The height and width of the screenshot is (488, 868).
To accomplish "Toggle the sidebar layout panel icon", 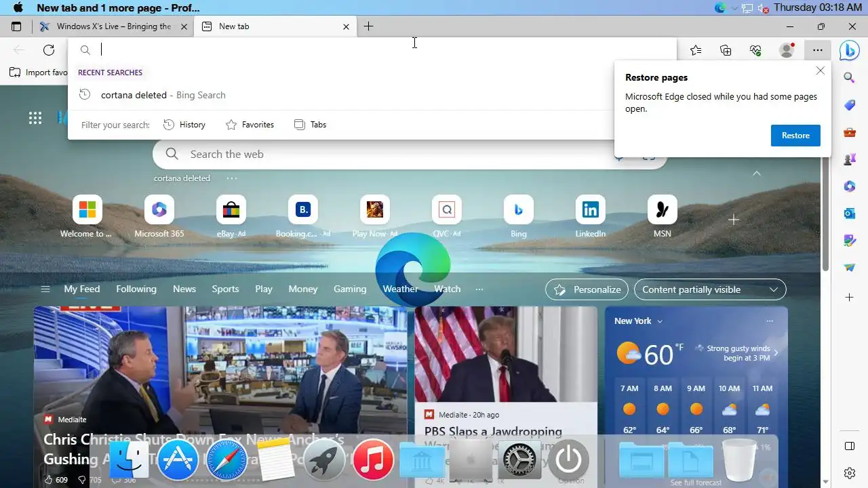I will (849, 446).
